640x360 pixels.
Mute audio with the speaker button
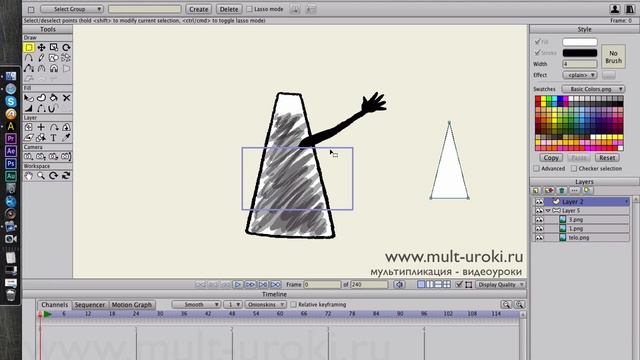(399, 284)
